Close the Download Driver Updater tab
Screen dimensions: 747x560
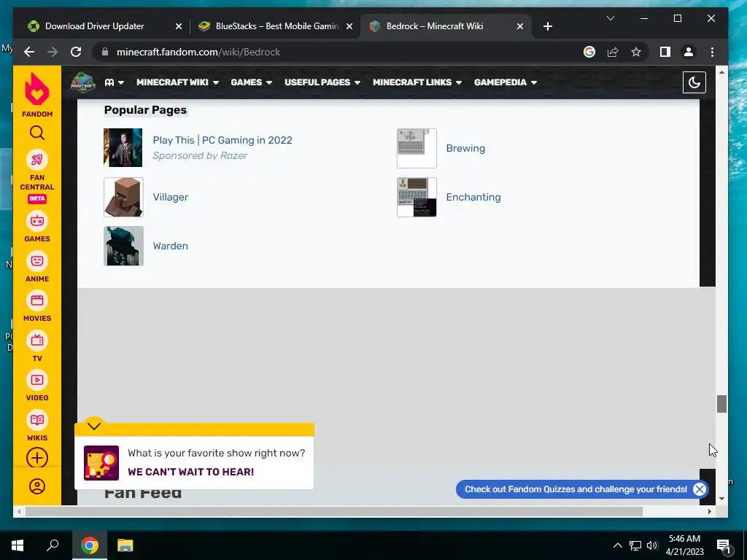pyautogui.click(x=179, y=26)
